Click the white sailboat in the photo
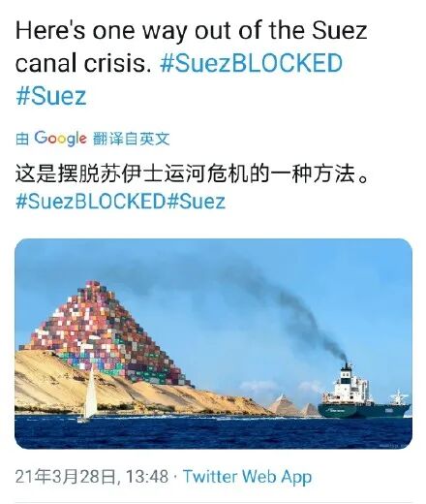This screenshot has width=426, height=504. pyautogui.click(x=89, y=395)
